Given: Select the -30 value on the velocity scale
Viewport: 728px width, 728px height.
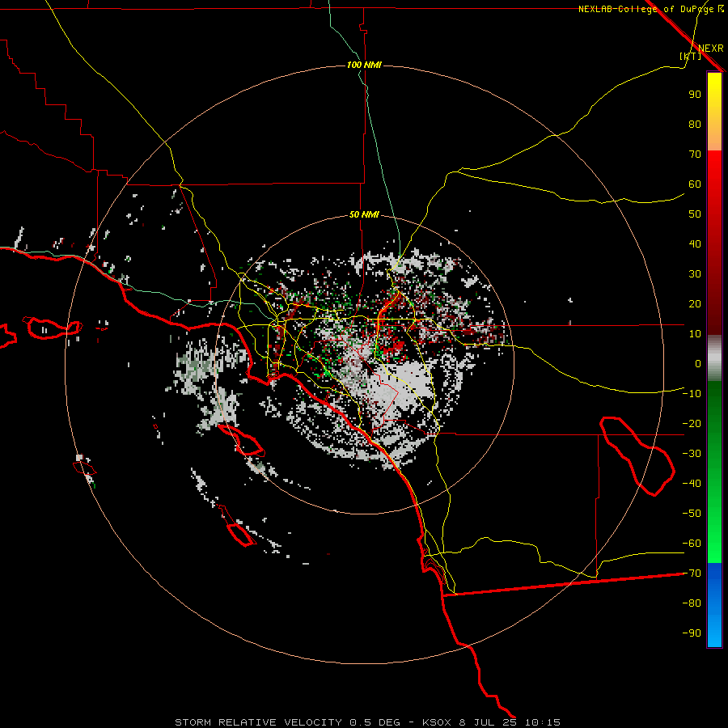Looking at the screenshot, I should point(692,454).
